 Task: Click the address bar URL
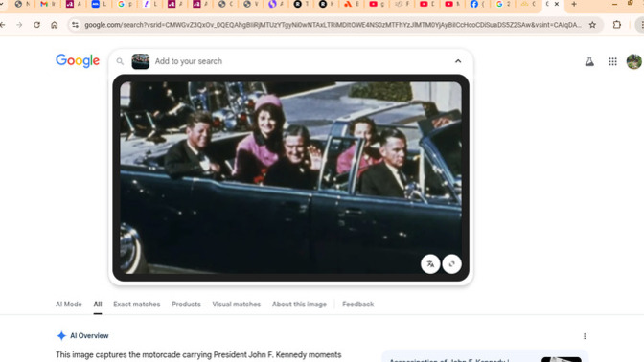(x=333, y=25)
